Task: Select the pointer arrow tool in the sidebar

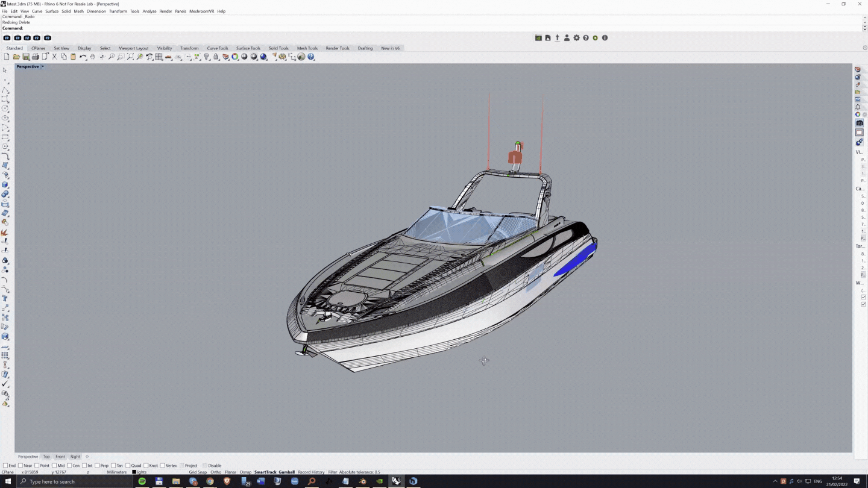Action: 5,70
